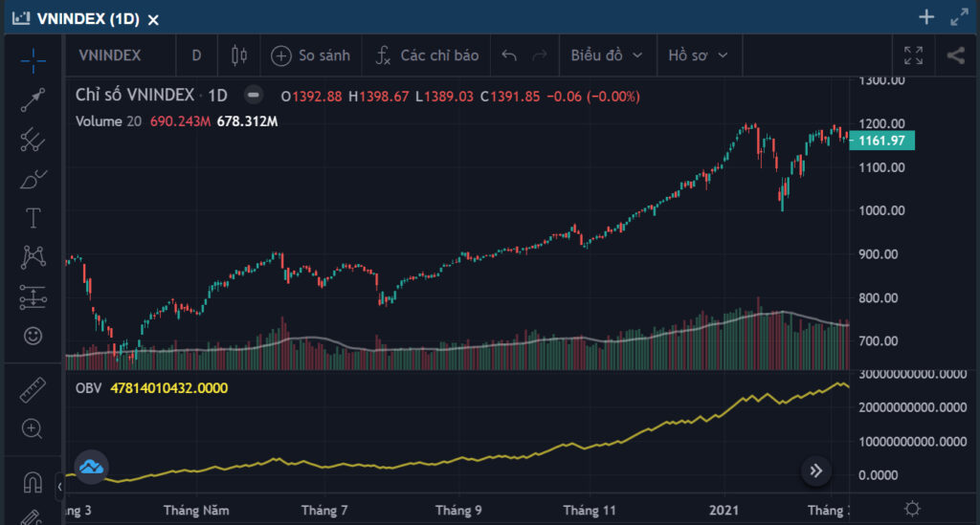
Task: Click the So sánh compare button
Action: (x=311, y=55)
